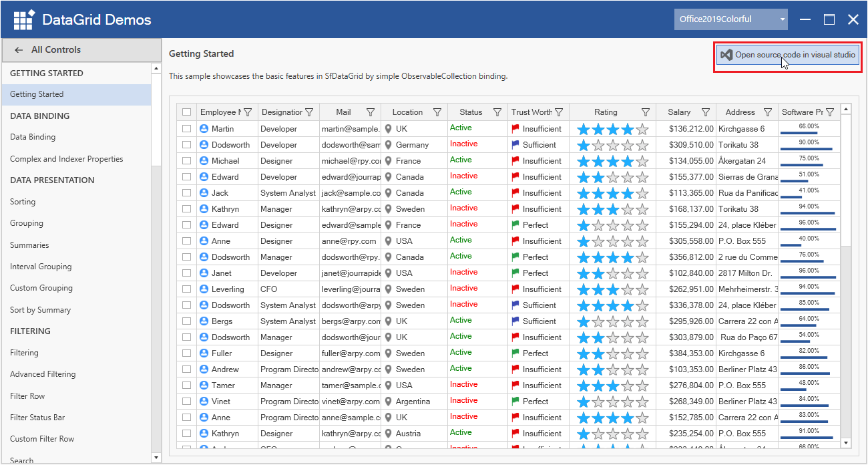Click Open source code in visual studio
Viewport: 868px width, 465px height.
tap(788, 55)
